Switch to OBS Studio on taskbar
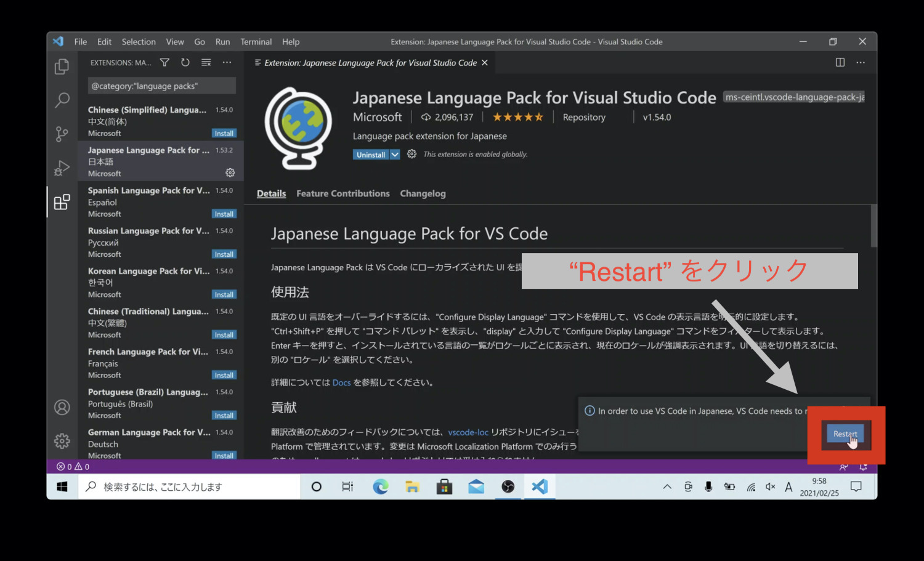The image size is (924, 561). coord(508,486)
